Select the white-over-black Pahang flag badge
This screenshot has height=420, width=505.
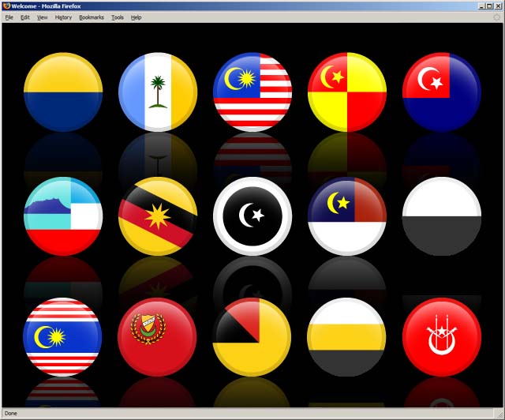(x=442, y=216)
